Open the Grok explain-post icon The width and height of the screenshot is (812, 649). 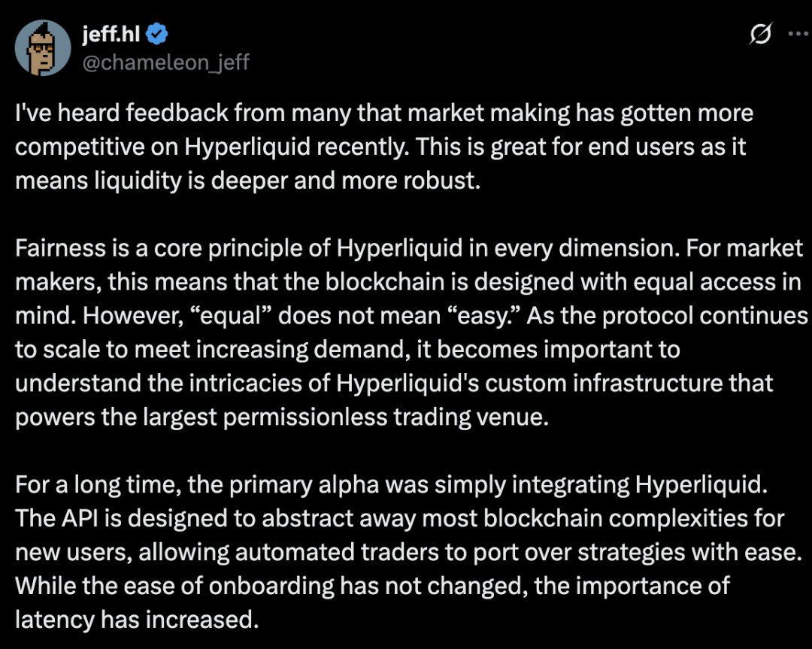pyautogui.click(x=761, y=34)
